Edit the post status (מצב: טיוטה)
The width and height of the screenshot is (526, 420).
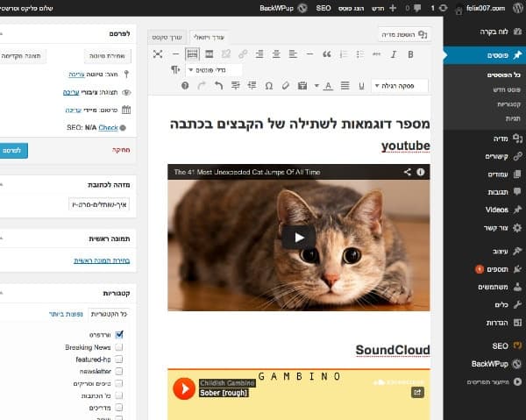coord(76,75)
